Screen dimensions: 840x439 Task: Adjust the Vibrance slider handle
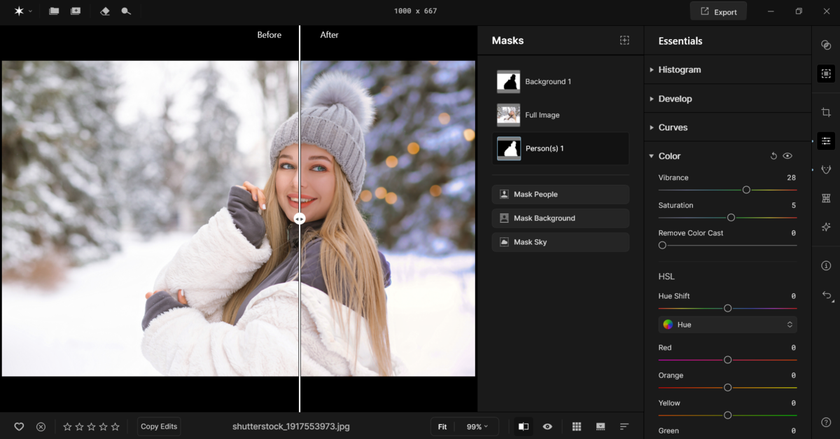[x=746, y=190]
